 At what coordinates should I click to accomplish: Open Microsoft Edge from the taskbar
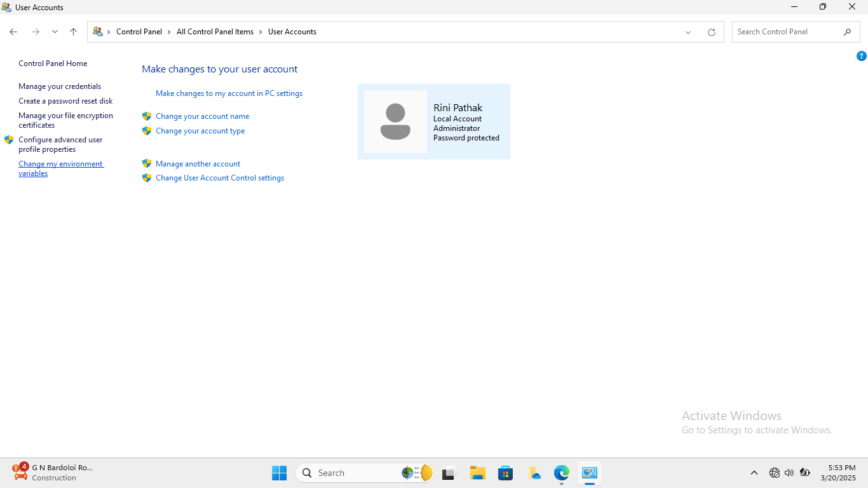(x=561, y=473)
